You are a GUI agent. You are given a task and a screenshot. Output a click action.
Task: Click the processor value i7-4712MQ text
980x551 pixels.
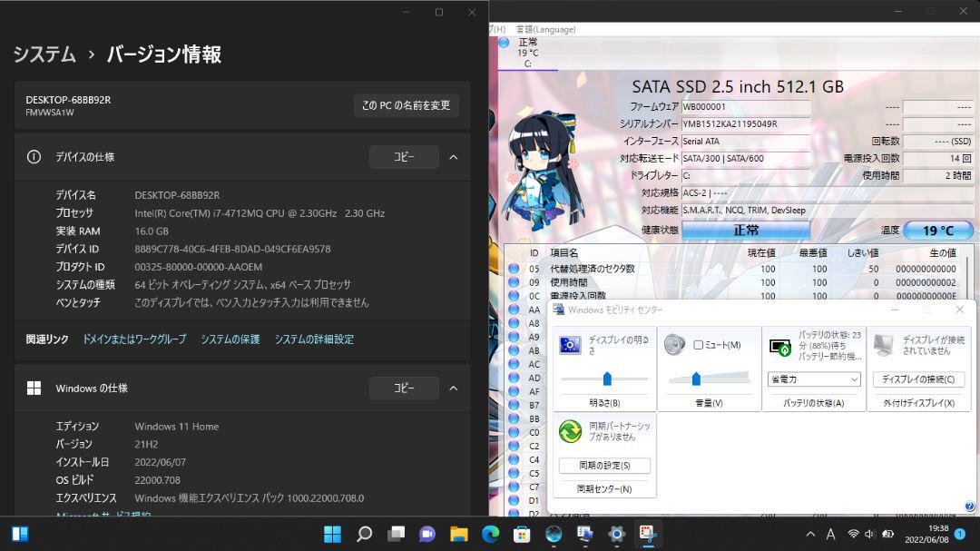point(260,213)
